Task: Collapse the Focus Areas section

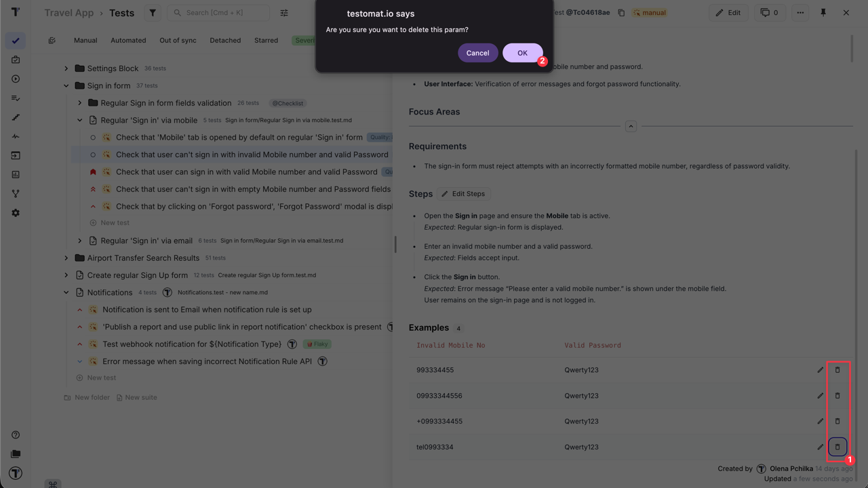Action: click(631, 126)
